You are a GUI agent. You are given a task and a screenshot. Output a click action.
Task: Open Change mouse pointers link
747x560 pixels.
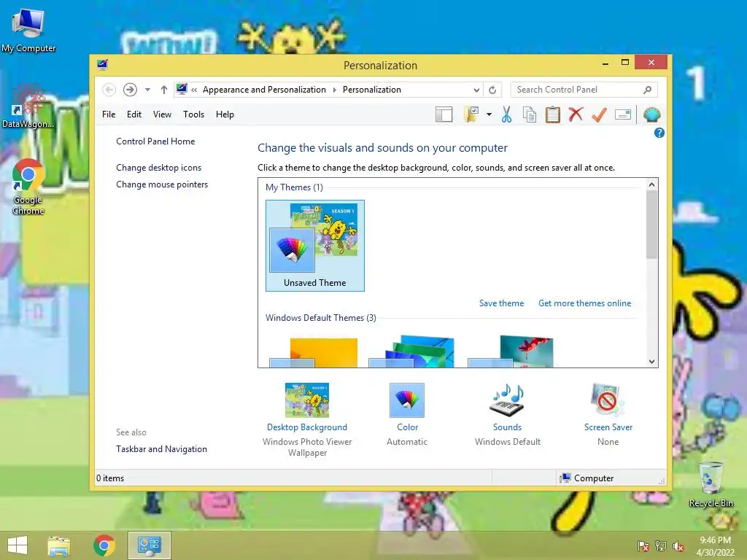pos(162,184)
